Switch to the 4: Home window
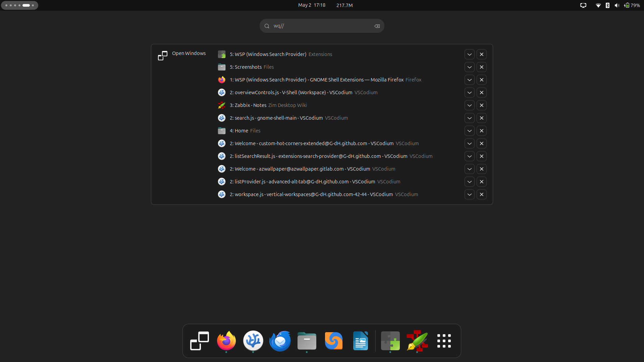 click(x=245, y=131)
